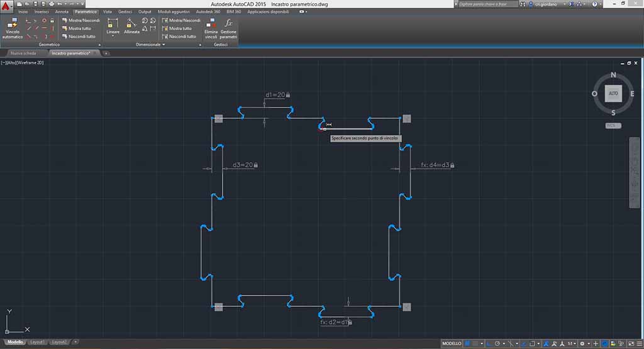
Task: Click Nascondi tutto in Geometrico panel
Action: (x=81, y=36)
